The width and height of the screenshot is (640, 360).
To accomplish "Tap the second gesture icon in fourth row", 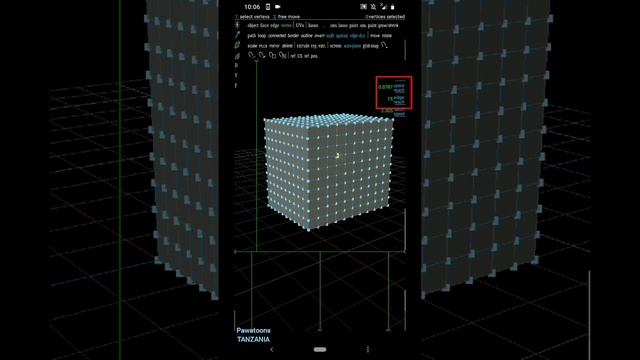I will (x=262, y=55).
